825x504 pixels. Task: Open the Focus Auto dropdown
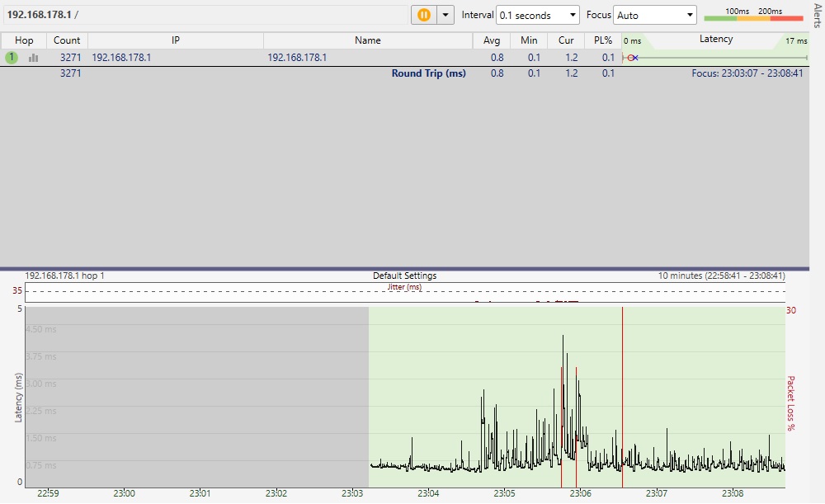point(654,15)
